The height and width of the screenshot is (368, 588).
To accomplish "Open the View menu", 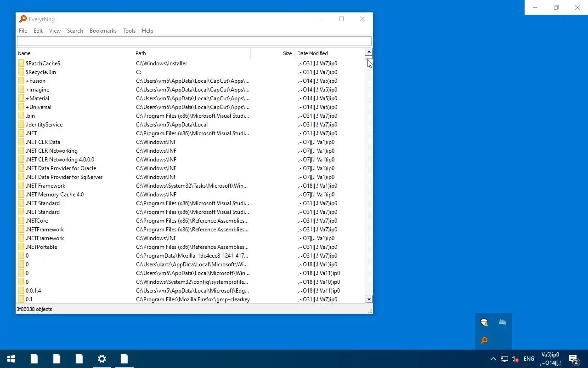I will coord(55,31).
